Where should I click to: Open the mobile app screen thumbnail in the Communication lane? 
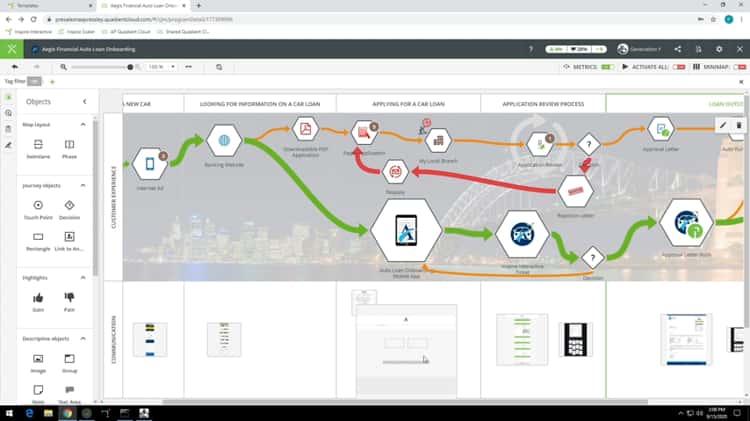(x=406, y=350)
